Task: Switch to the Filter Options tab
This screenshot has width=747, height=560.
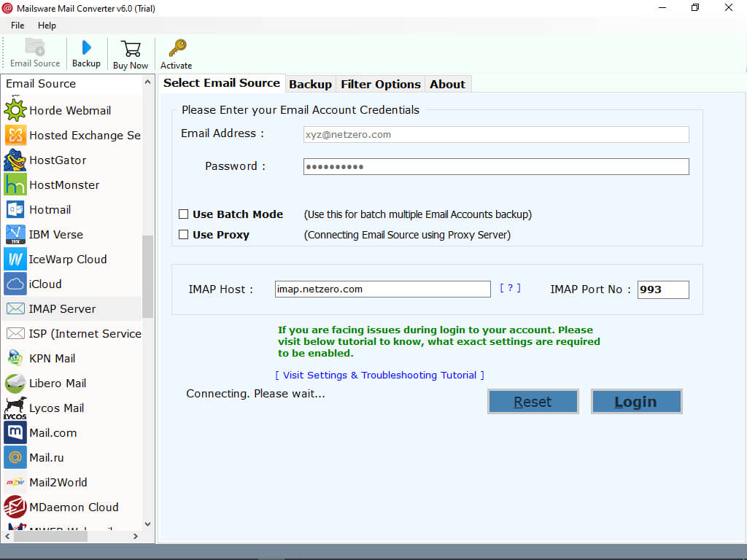Action: click(x=381, y=85)
